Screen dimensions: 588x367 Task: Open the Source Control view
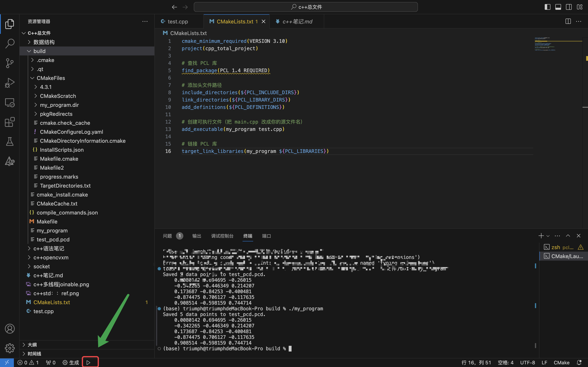click(x=10, y=63)
